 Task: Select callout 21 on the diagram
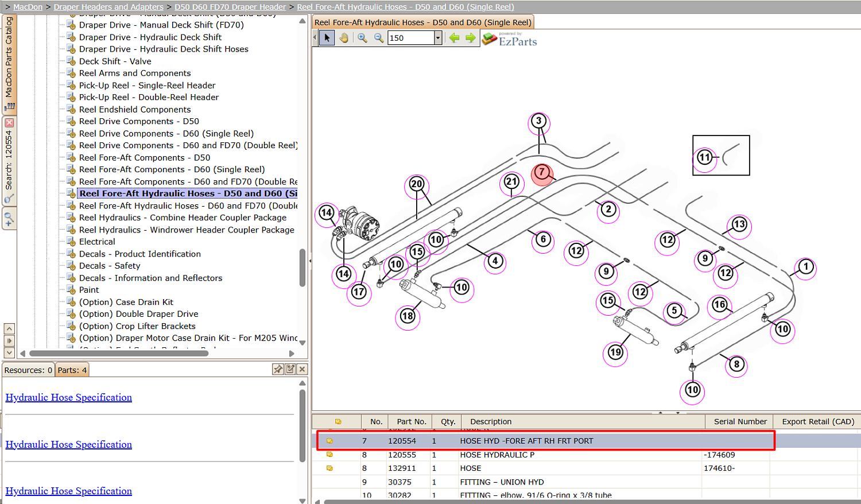pyautogui.click(x=511, y=182)
